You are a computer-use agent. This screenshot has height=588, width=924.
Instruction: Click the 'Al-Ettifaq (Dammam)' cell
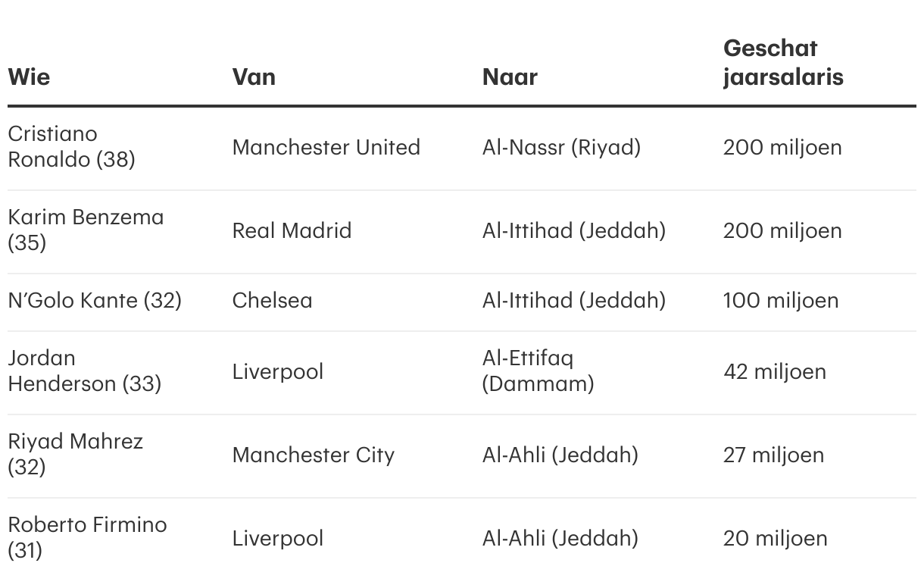(538, 371)
